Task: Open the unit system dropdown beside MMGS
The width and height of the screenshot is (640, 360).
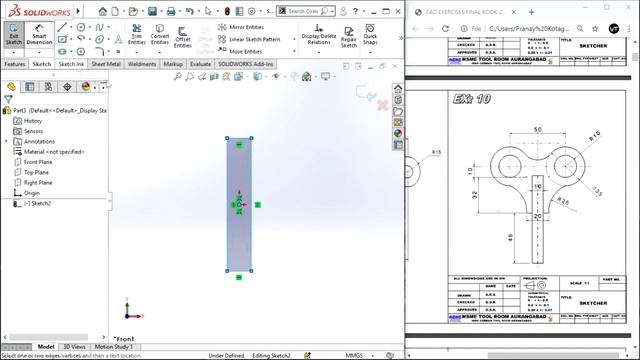Action: coord(372,356)
